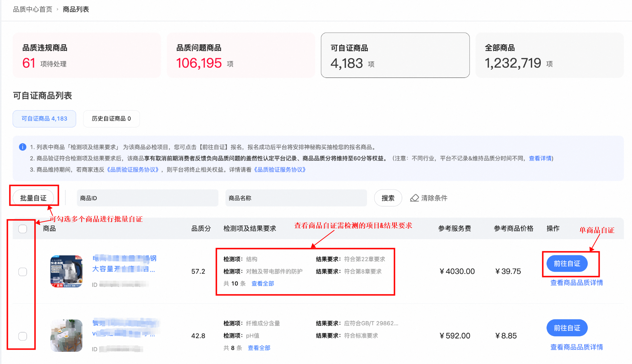
Task: Click the 纤维成分含量 test item text
Action: tap(263, 323)
